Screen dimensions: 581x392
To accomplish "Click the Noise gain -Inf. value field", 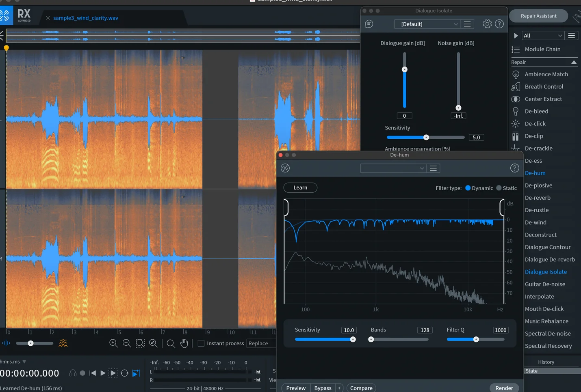I will 458,116.
